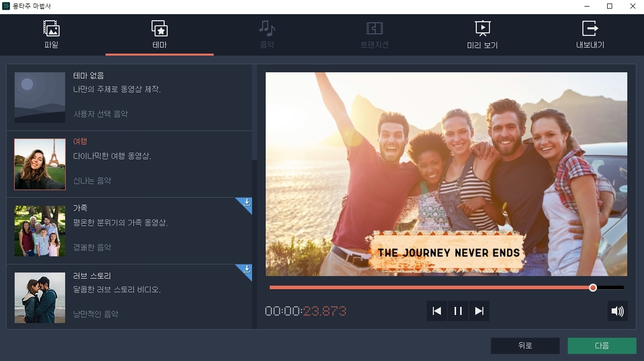
Task: Select the 여행 theme thumbnail
Action: tap(40, 164)
